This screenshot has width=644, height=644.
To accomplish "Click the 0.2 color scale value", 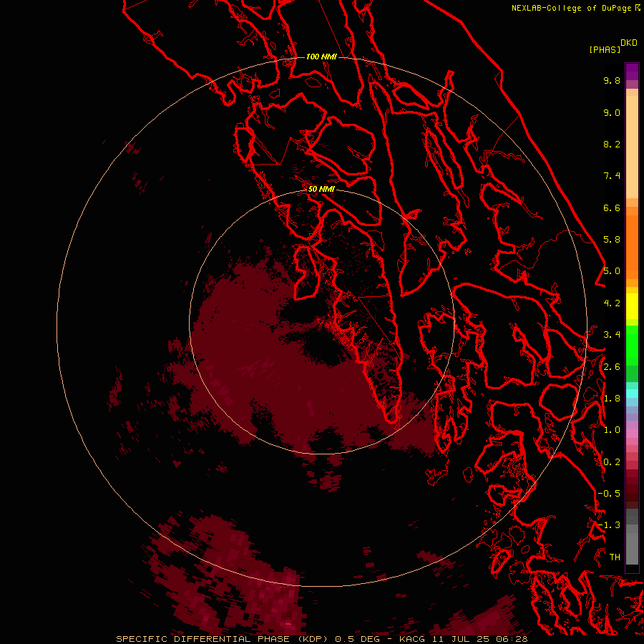I will click(612, 462).
